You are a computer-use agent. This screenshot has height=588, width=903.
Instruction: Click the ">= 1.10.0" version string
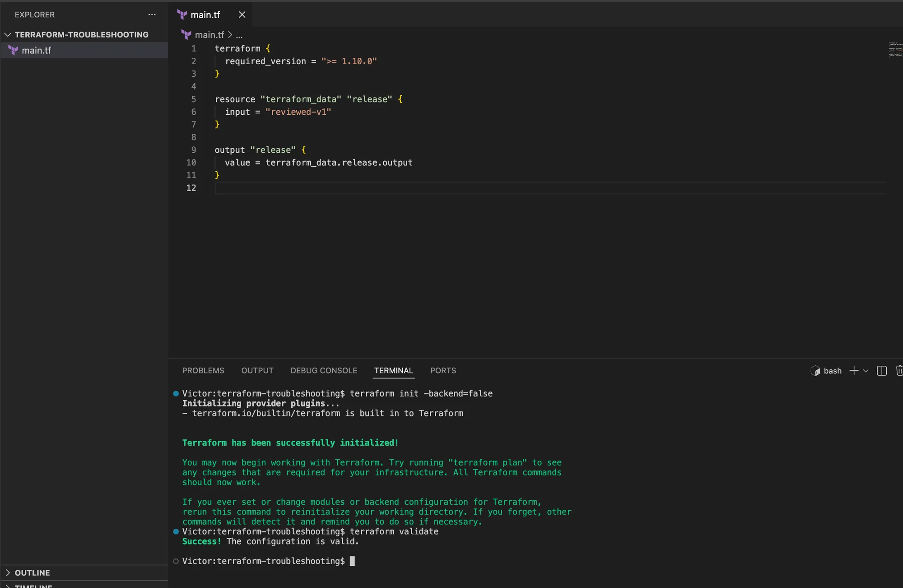click(349, 61)
